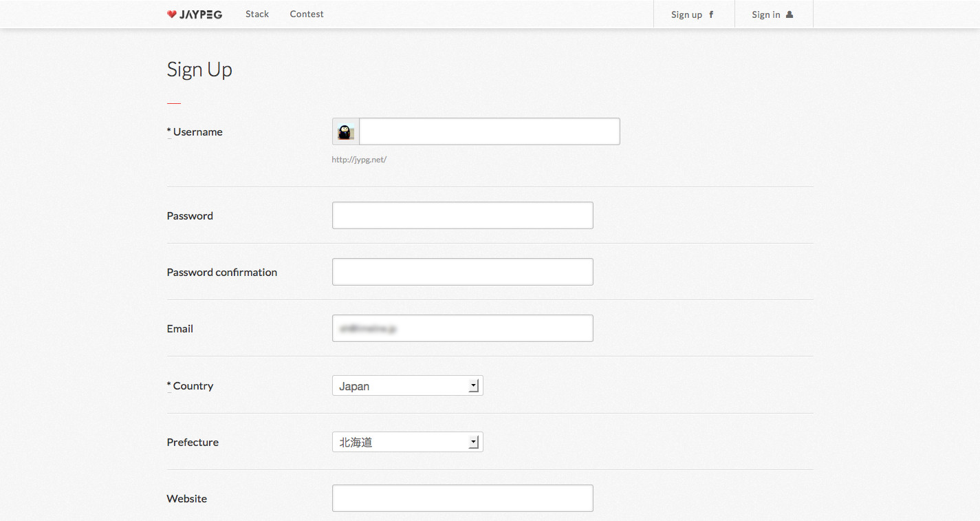Focus the Username text field
This screenshot has width=980, height=521.
click(489, 131)
